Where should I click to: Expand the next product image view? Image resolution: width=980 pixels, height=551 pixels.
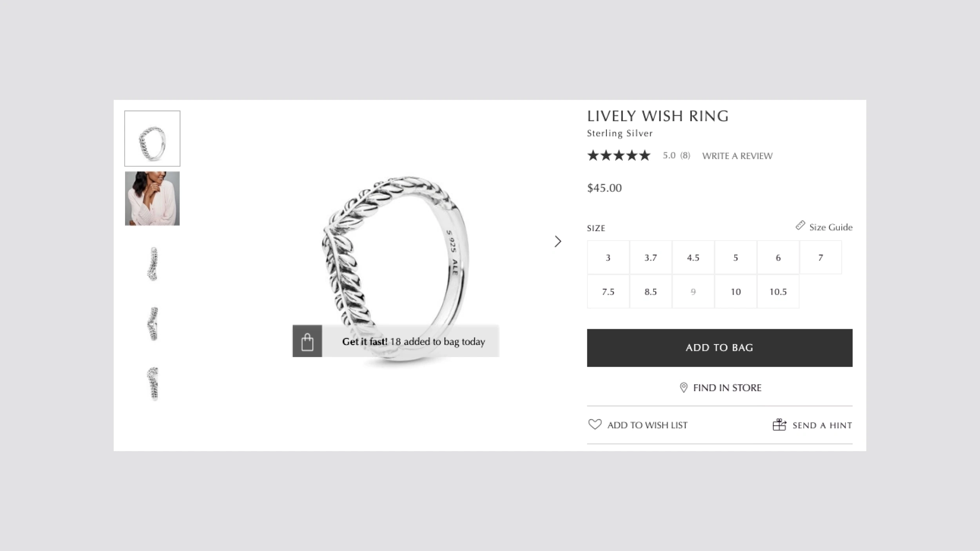[x=558, y=241]
